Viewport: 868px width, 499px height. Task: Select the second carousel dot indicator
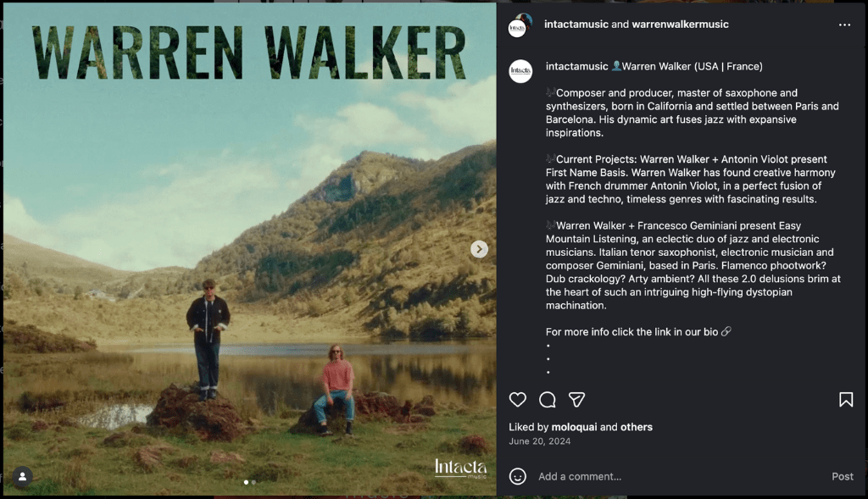click(253, 482)
